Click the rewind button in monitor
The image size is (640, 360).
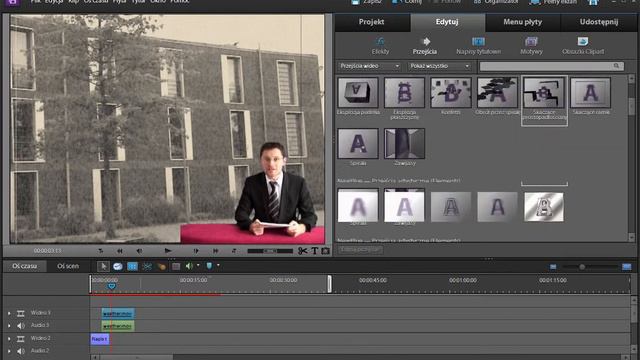(x=120, y=251)
